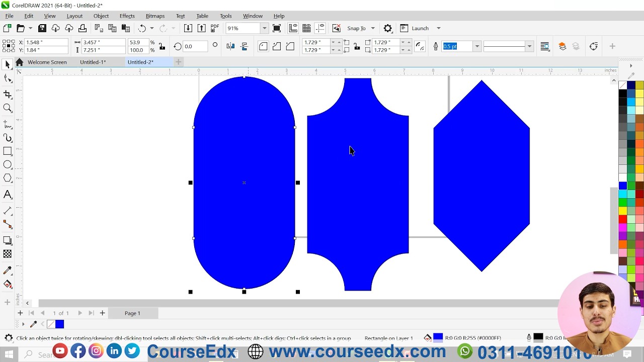Viewport: 644px width, 362px height.
Task: Click the Print icon
Action: point(83,28)
